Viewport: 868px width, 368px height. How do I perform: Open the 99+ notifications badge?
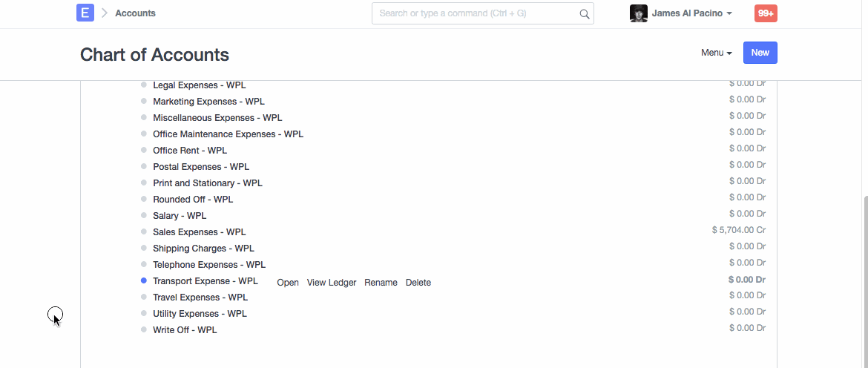(x=766, y=13)
